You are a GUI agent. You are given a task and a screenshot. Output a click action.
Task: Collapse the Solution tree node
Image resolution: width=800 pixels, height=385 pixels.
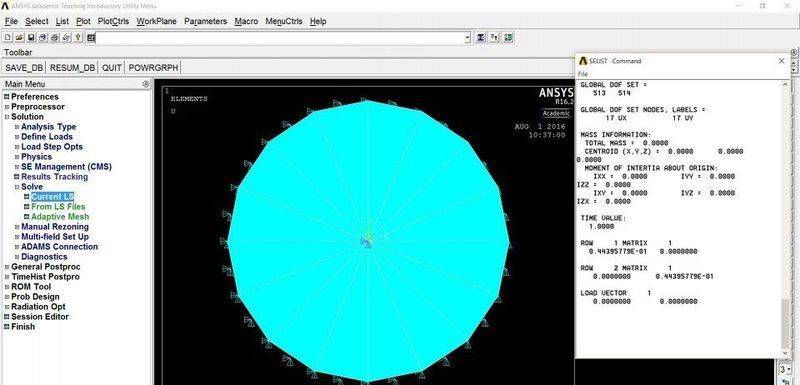(x=7, y=117)
